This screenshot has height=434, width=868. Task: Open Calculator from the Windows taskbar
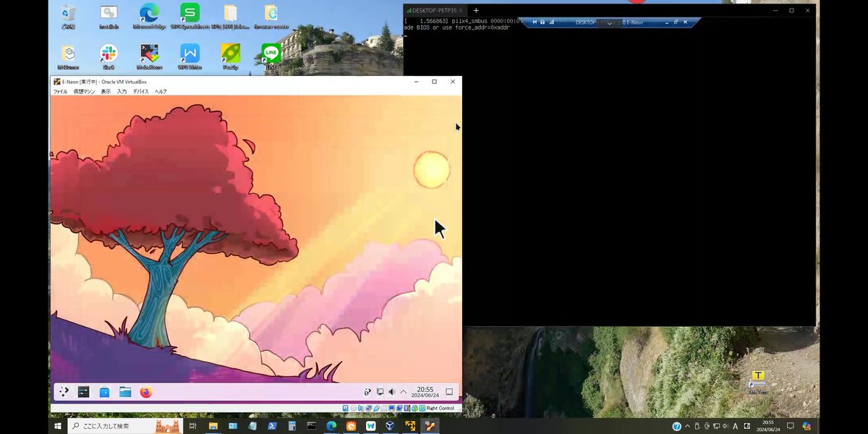click(x=292, y=426)
